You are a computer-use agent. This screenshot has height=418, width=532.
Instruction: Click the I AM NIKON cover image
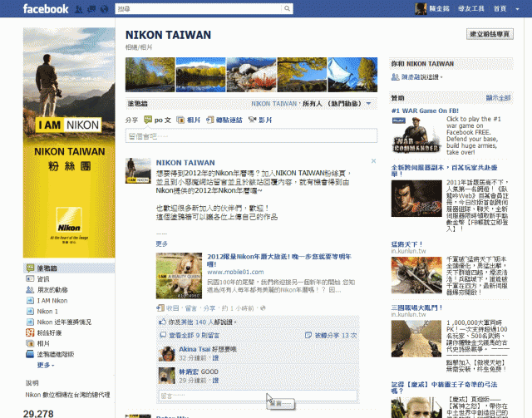(69, 142)
